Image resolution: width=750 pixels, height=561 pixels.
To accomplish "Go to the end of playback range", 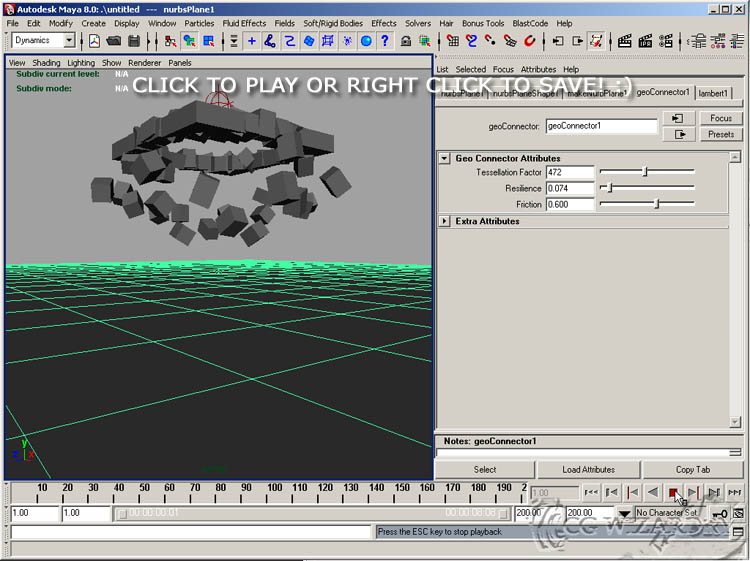I will click(x=734, y=493).
